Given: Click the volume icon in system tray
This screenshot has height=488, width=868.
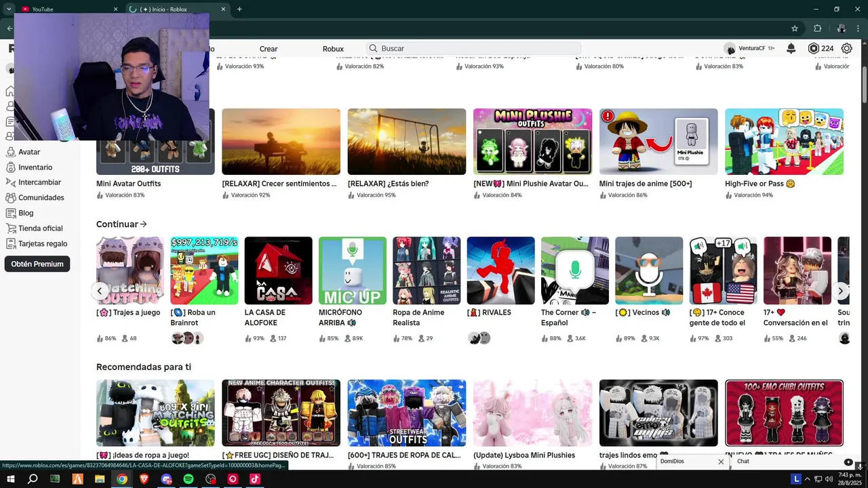Looking at the screenshot, I should [x=829, y=479].
